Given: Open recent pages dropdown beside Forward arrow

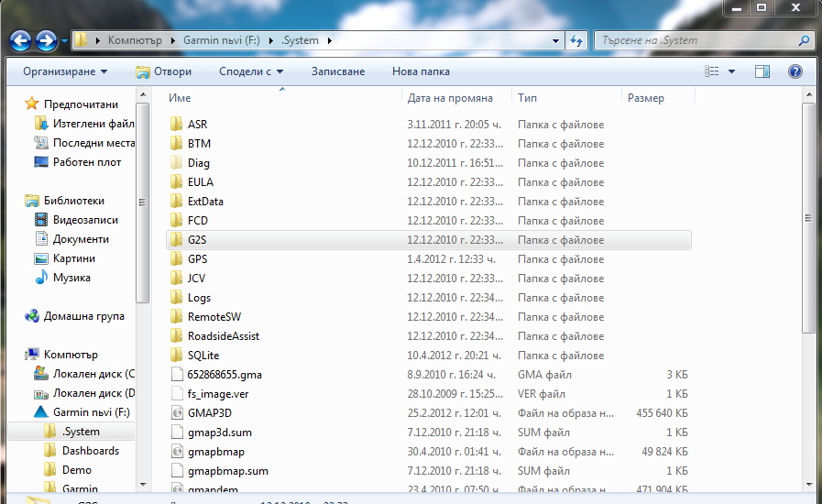Looking at the screenshot, I should coord(64,40).
